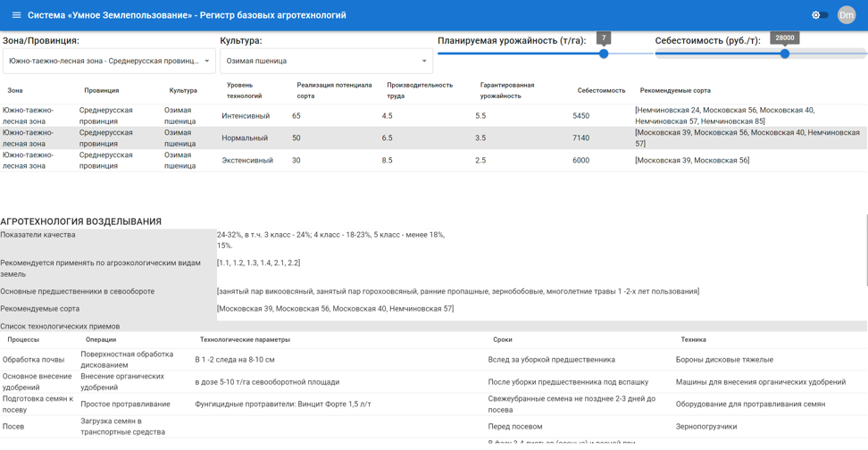
Task: Click the Планируемая урожайность slider handle
Action: pyautogui.click(x=604, y=54)
